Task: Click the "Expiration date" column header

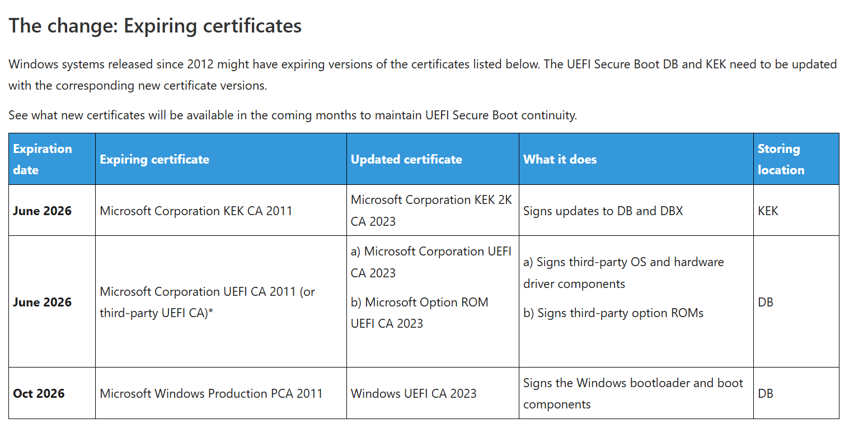Action: (43, 159)
